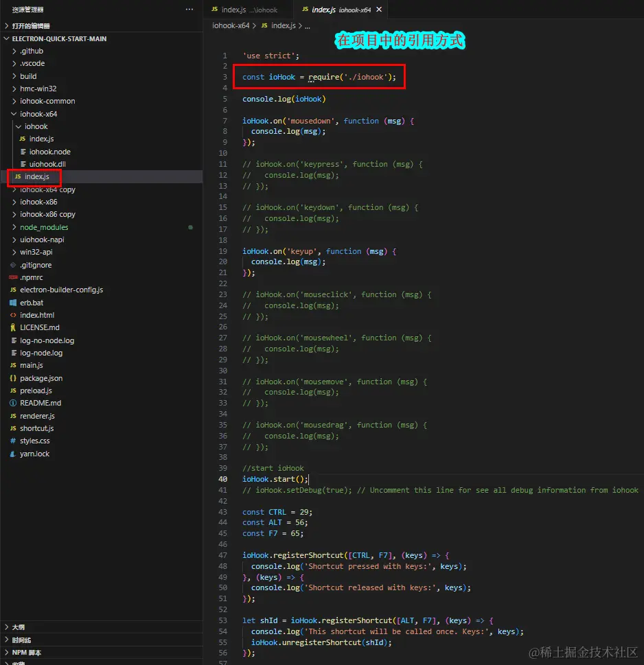
Task: Open the styles.css file
Action: click(102, 441)
